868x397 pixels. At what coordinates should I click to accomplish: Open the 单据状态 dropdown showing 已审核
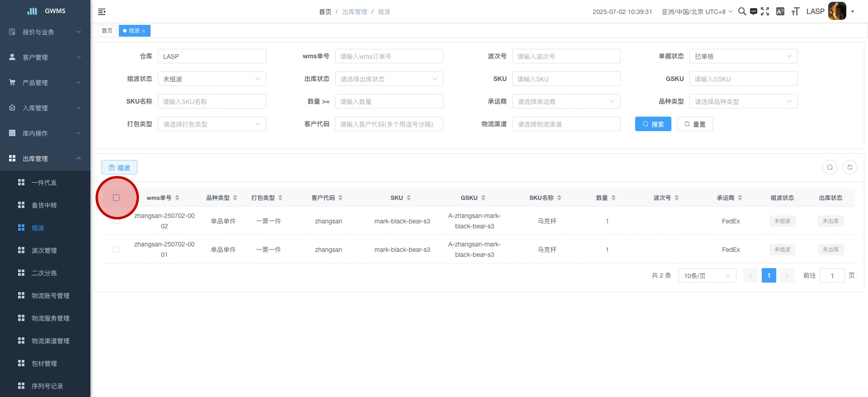[x=743, y=57]
